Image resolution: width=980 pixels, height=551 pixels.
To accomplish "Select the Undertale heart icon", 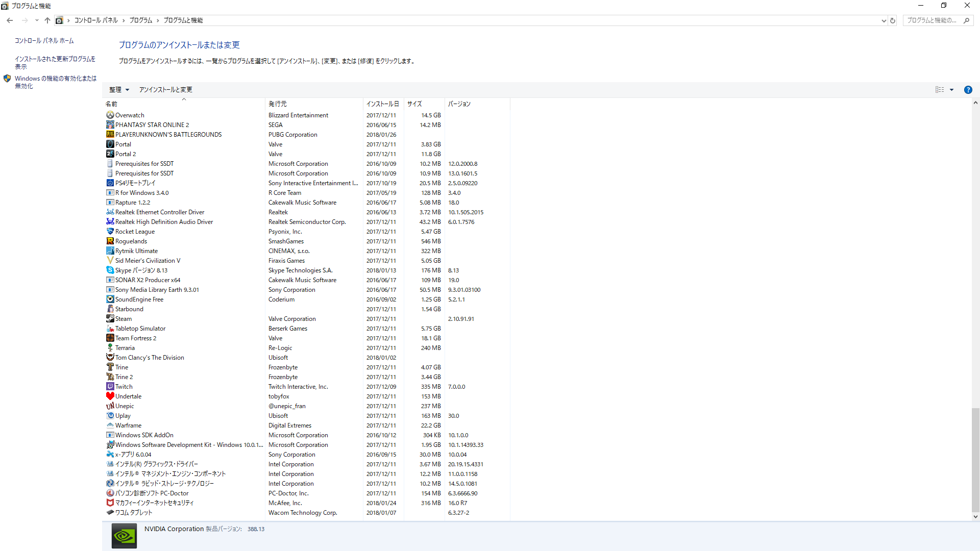I will 110,396.
